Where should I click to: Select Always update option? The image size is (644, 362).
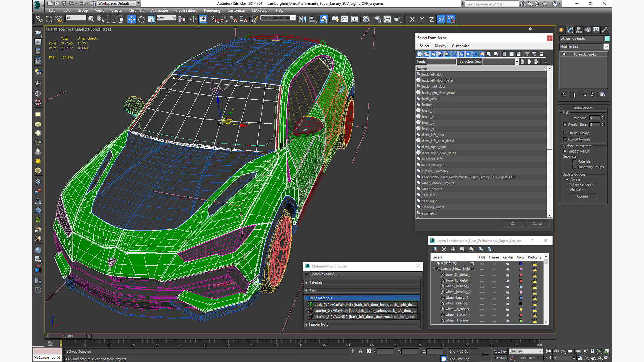567,179
